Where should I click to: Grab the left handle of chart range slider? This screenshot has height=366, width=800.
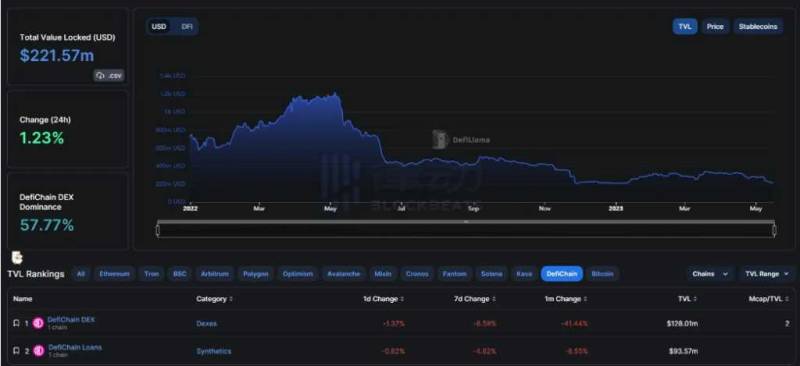(x=158, y=230)
